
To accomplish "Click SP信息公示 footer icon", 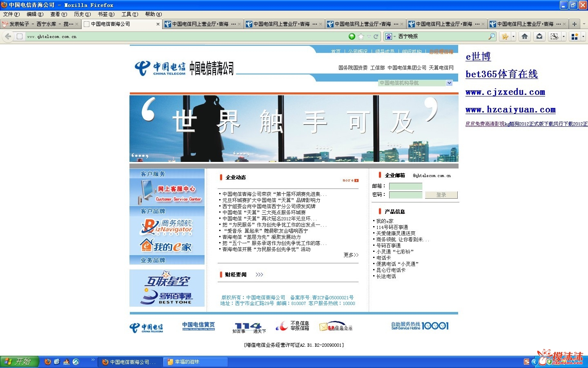I will (x=336, y=326).
